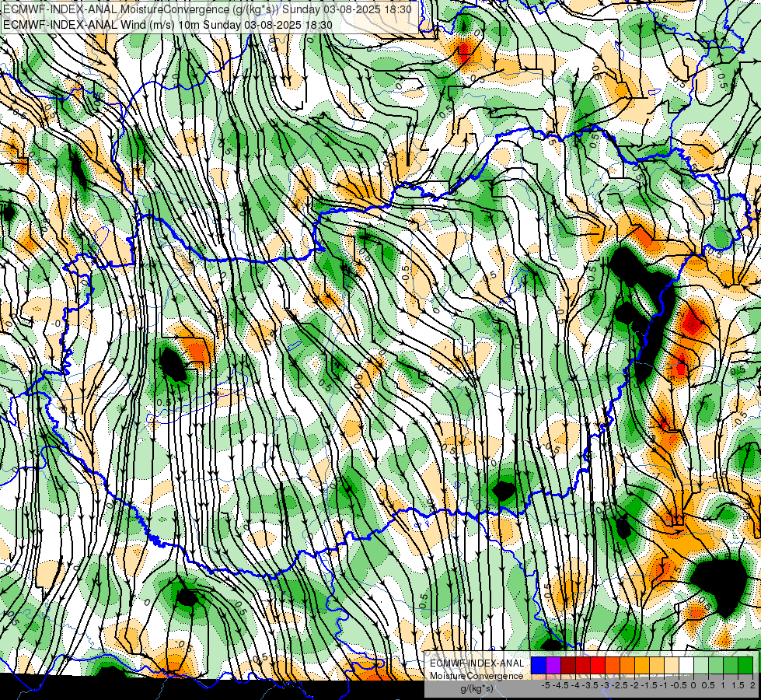Viewport: 761px width, 700px height.
Task: Click the '-4' legend scale value
Action: coord(575,685)
